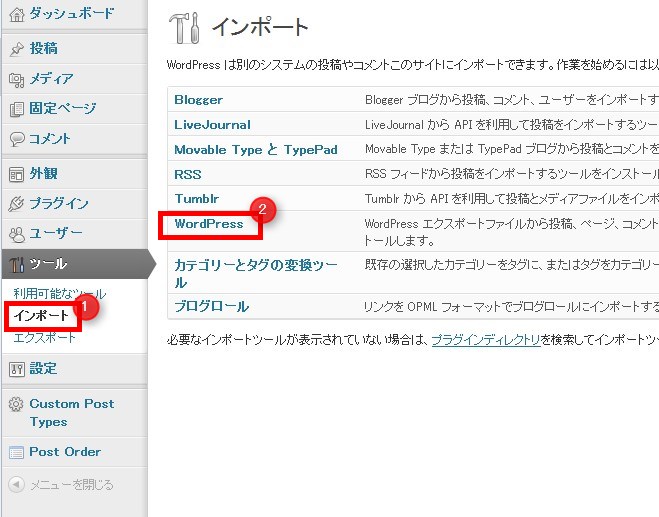Click the settings icon beside 設定

point(17,369)
